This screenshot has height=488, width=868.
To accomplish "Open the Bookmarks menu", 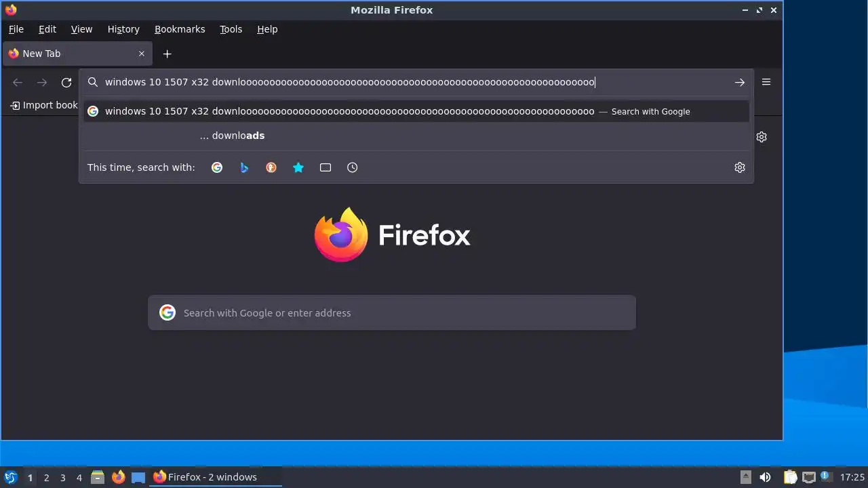I will coord(180,29).
